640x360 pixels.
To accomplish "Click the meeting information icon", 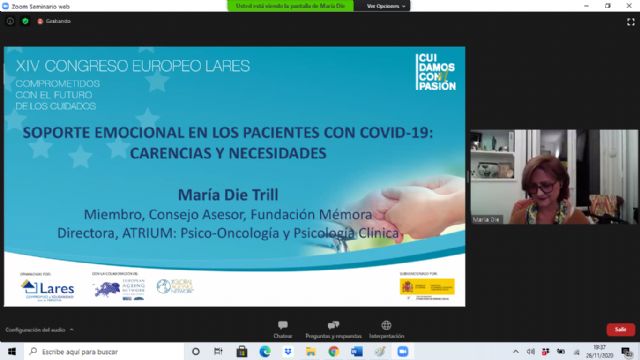I will 10,21.
